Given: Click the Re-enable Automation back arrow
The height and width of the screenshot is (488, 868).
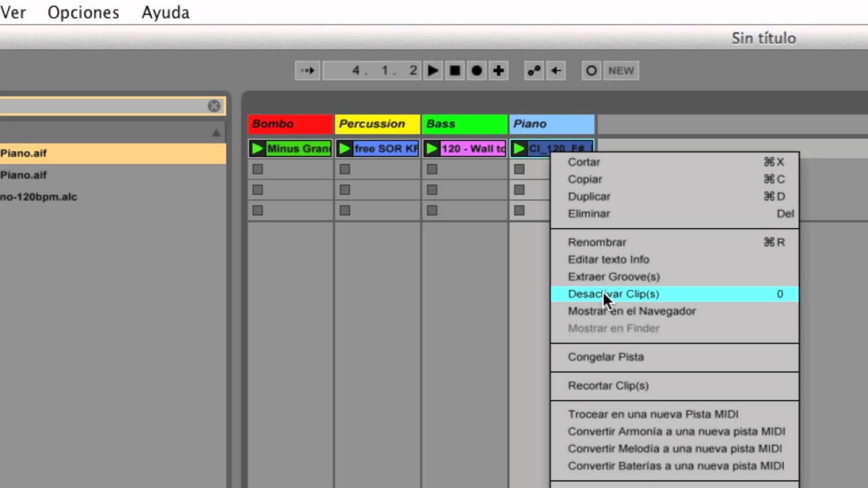Looking at the screenshot, I should coord(556,70).
